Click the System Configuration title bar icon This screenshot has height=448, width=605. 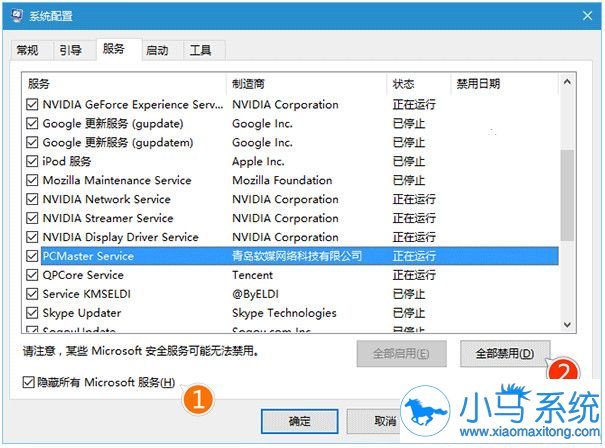[x=17, y=15]
